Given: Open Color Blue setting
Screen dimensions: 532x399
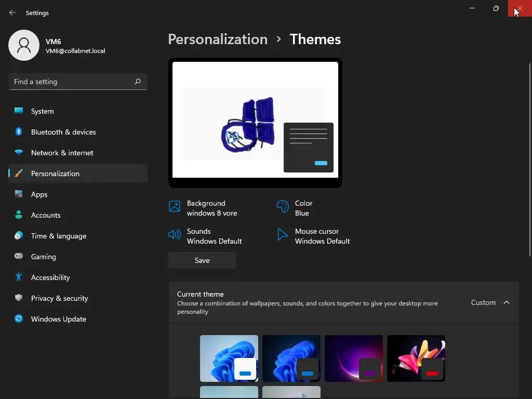Looking at the screenshot, I should click(295, 208).
